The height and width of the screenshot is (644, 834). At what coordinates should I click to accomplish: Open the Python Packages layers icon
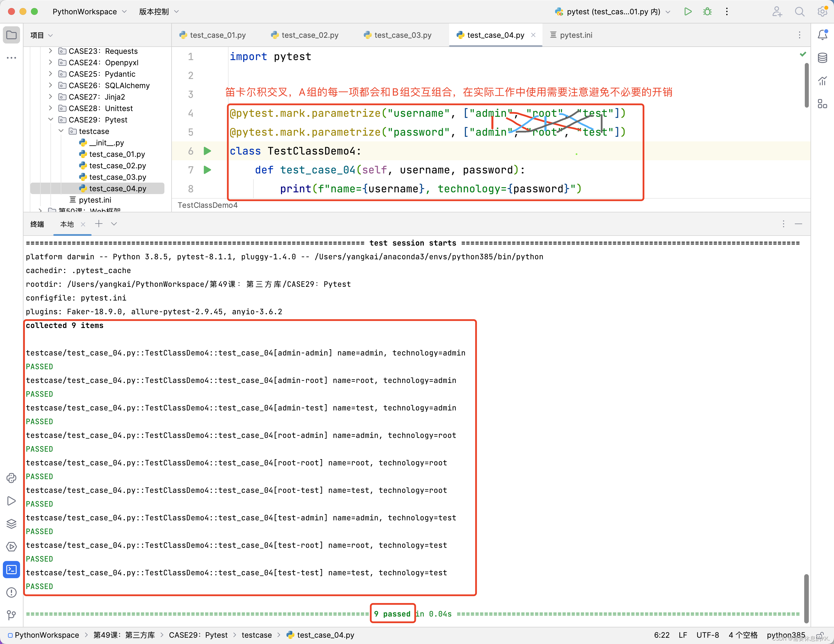[11, 524]
